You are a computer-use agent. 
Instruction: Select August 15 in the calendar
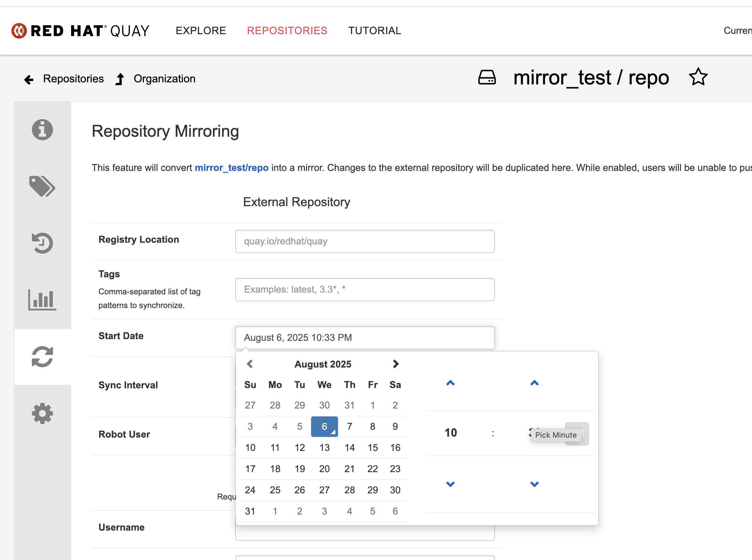coord(373,448)
